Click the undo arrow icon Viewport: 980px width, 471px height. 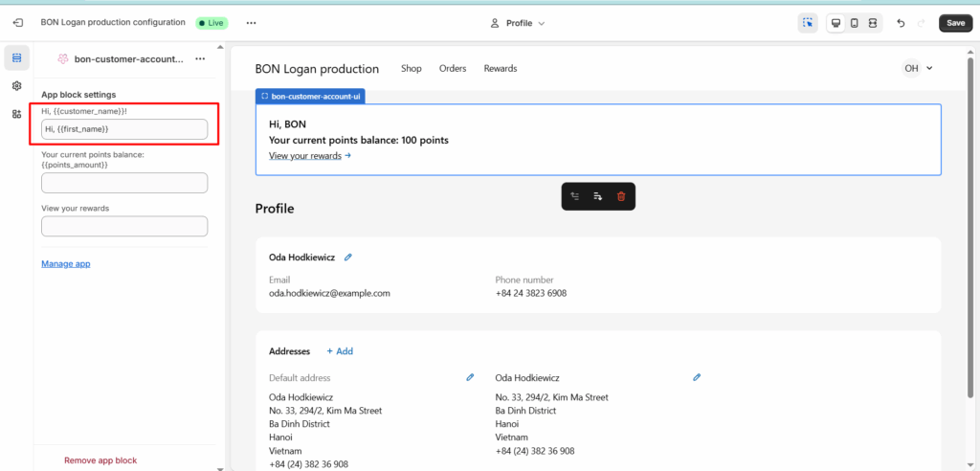pyautogui.click(x=901, y=23)
